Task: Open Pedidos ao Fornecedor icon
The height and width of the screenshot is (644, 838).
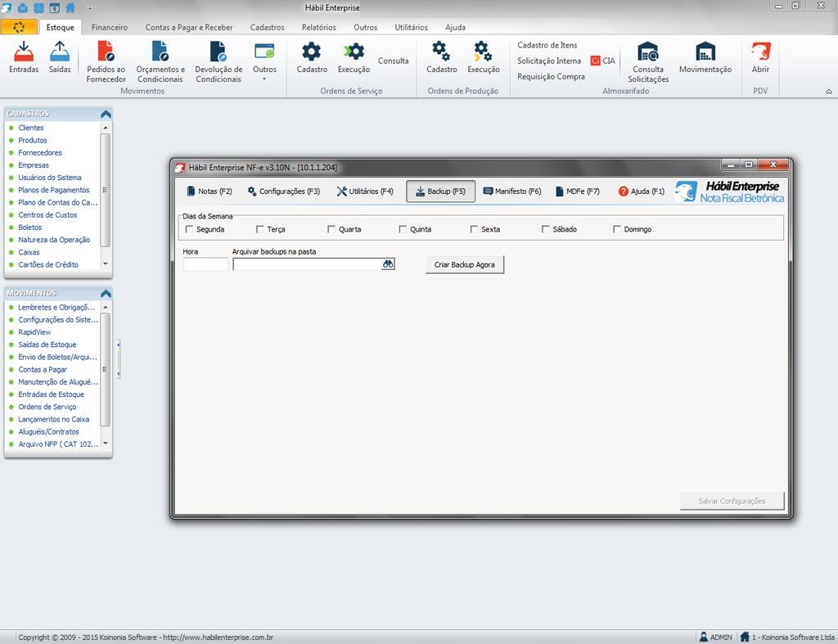Action: coord(106,52)
